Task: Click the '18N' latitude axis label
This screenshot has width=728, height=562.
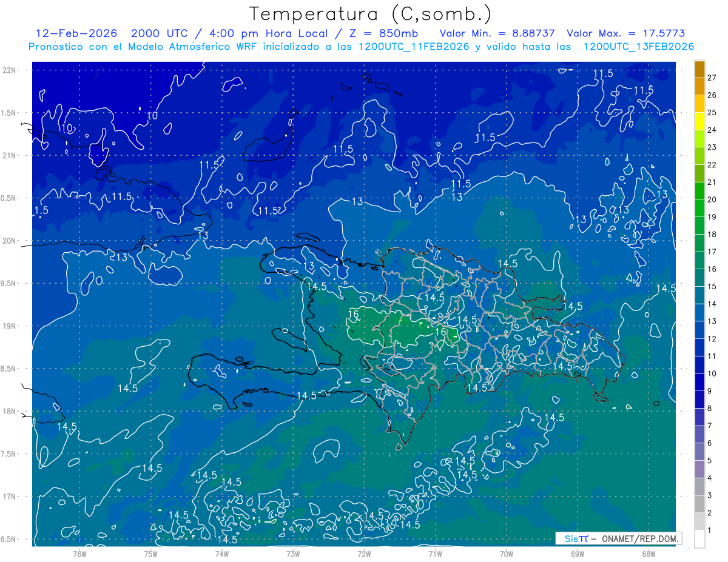Action: [8, 411]
